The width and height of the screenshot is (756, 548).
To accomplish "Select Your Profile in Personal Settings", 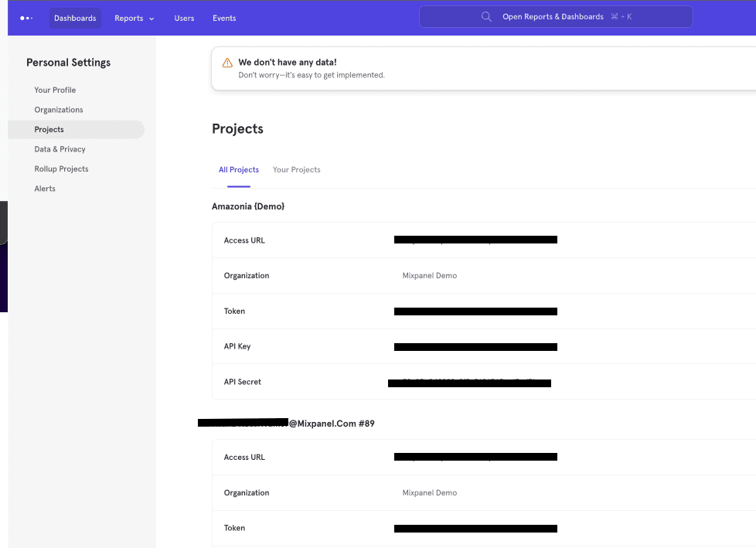I will click(x=55, y=90).
